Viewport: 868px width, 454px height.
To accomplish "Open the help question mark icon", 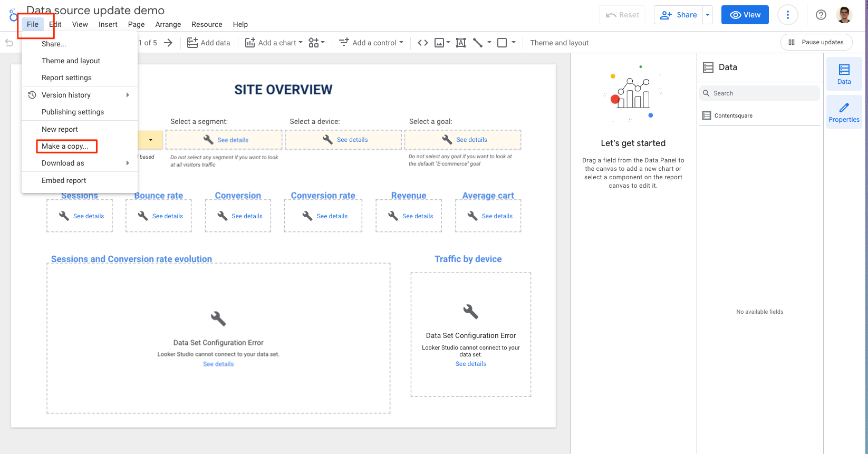I will 821,15.
